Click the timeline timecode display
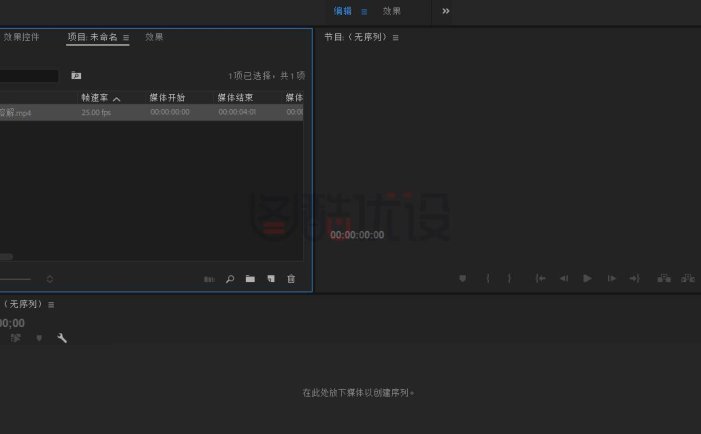 click(13, 323)
